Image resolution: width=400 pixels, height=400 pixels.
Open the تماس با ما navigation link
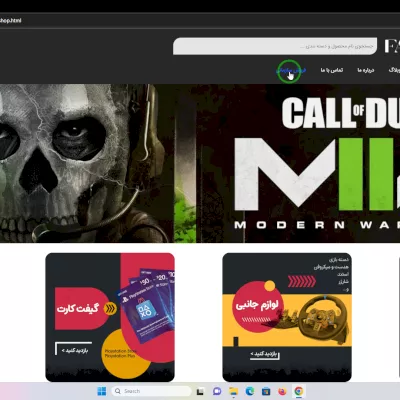[x=332, y=70]
